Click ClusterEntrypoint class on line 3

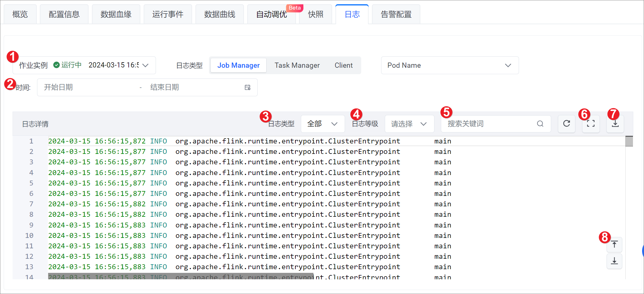coord(288,162)
